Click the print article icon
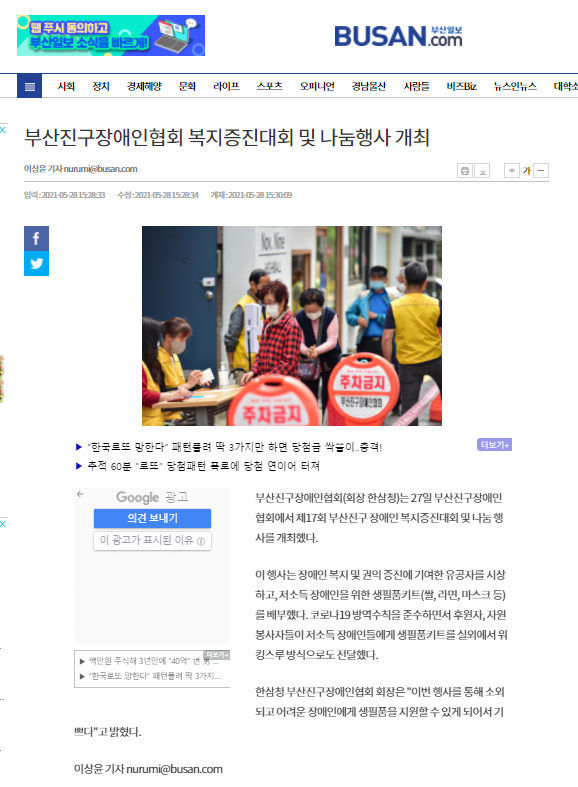The width and height of the screenshot is (578, 787). [x=465, y=171]
